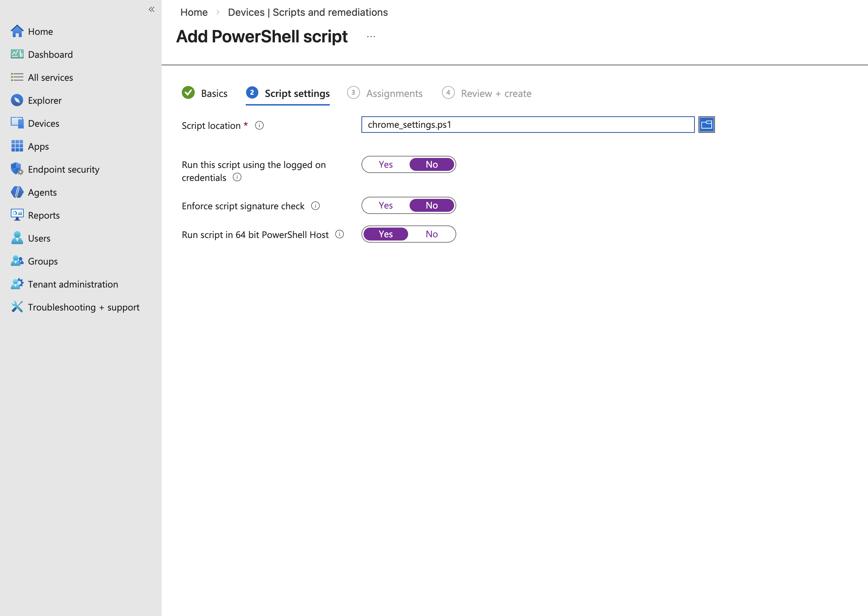Click the Apps sidebar icon

(x=18, y=146)
